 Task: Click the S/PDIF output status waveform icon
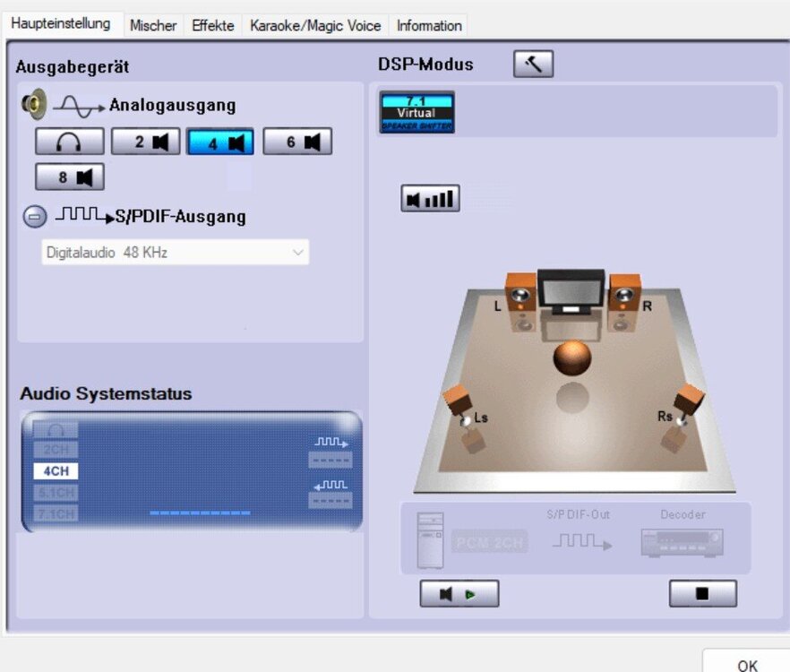coord(331,442)
